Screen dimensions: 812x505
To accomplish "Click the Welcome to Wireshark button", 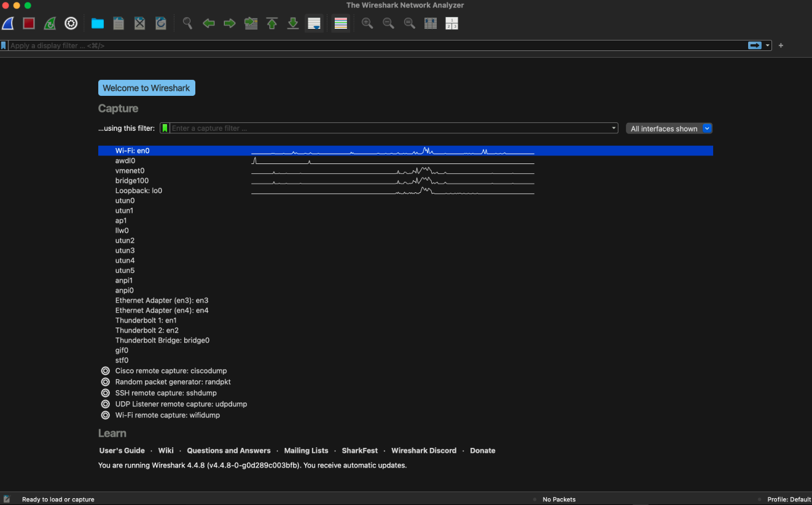I will pyautogui.click(x=146, y=88).
